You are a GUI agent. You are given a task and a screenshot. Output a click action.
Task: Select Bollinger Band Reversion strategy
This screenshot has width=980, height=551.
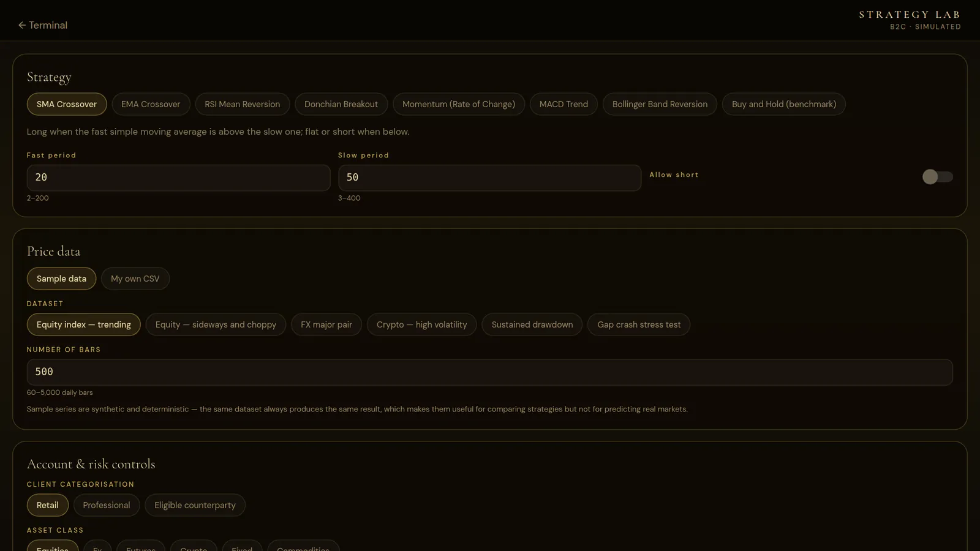pos(660,104)
